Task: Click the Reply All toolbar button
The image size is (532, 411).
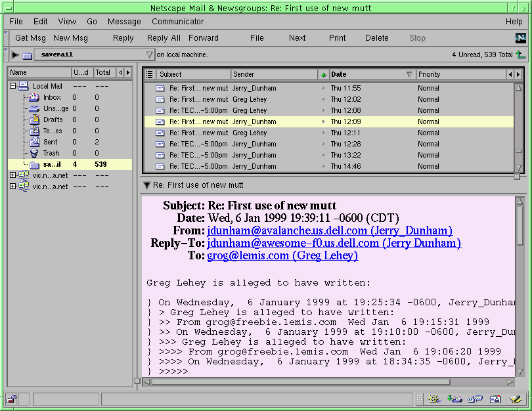Action: click(x=164, y=38)
